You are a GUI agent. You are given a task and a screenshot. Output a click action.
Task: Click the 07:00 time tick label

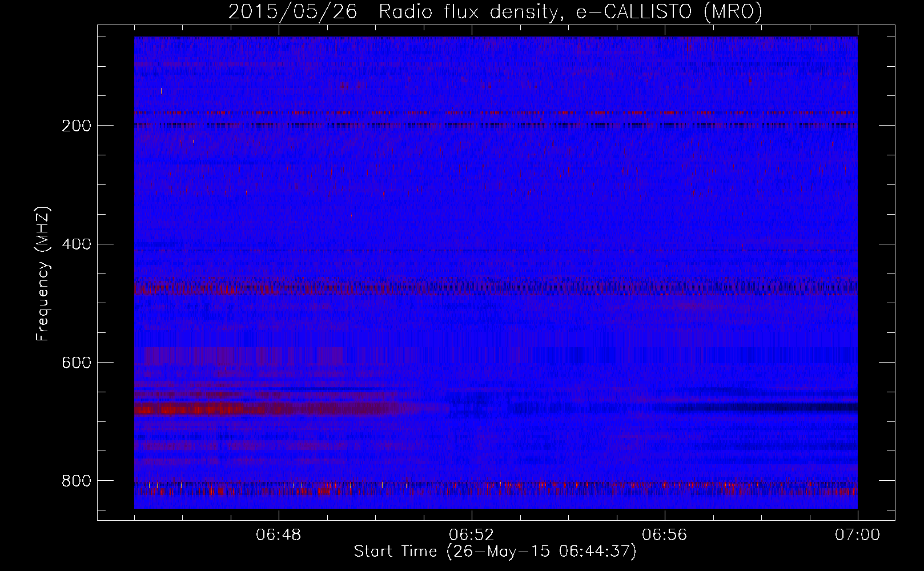(x=857, y=535)
